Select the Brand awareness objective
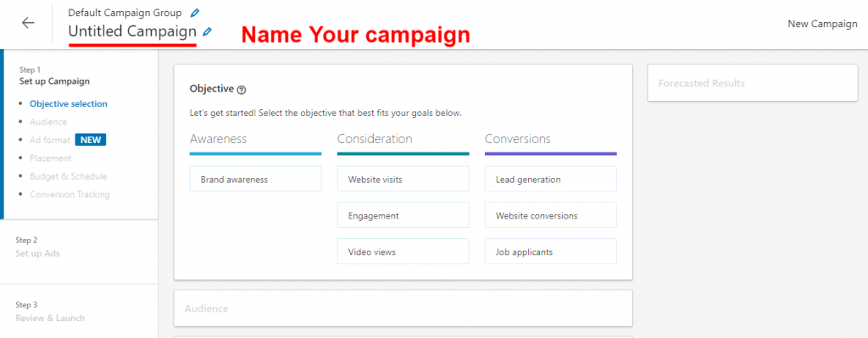The width and height of the screenshot is (868, 338). pos(256,180)
